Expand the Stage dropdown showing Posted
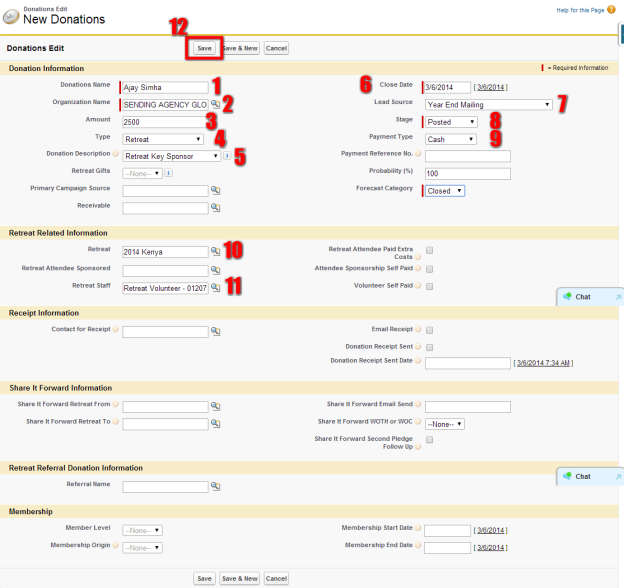The image size is (624, 588). pyautogui.click(x=451, y=122)
